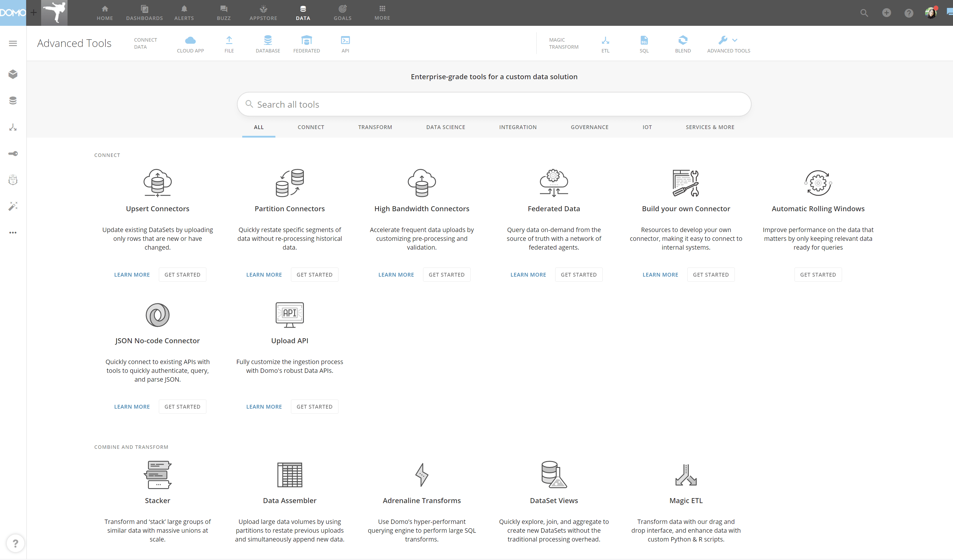
Task: Open the Dashboards icon in top bar
Action: pyautogui.click(x=144, y=9)
